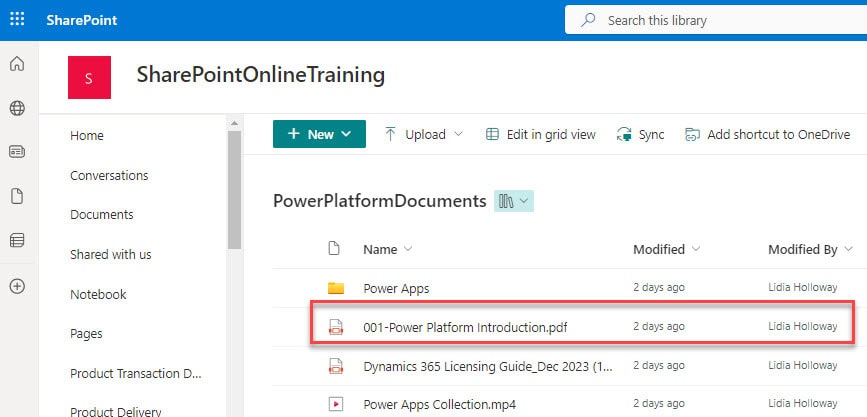Image resolution: width=867 pixels, height=417 pixels.
Task: Open the app launcher waffle icon
Action: pos(17,20)
